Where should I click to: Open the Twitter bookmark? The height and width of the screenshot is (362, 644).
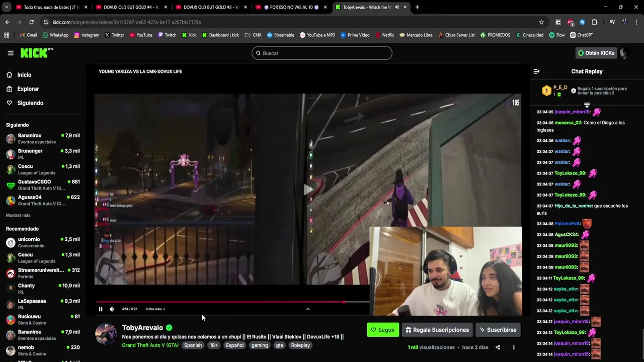(x=114, y=35)
